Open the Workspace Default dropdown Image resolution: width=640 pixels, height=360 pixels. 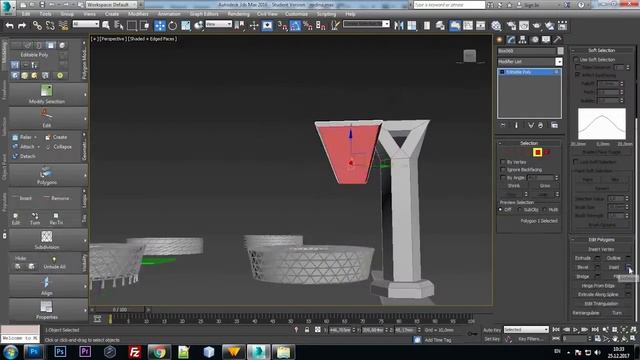pyautogui.click(x=112, y=4)
